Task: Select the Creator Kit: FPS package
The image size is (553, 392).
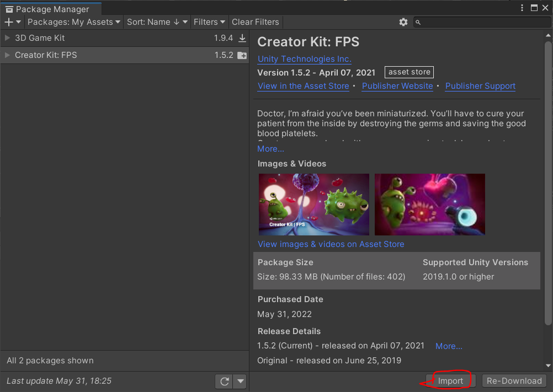Action: pyautogui.click(x=125, y=55)
